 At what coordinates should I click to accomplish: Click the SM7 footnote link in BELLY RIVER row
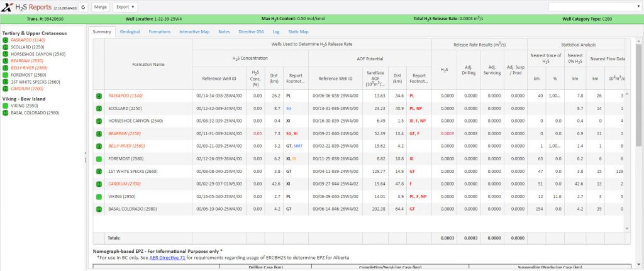tap(297, 146)
